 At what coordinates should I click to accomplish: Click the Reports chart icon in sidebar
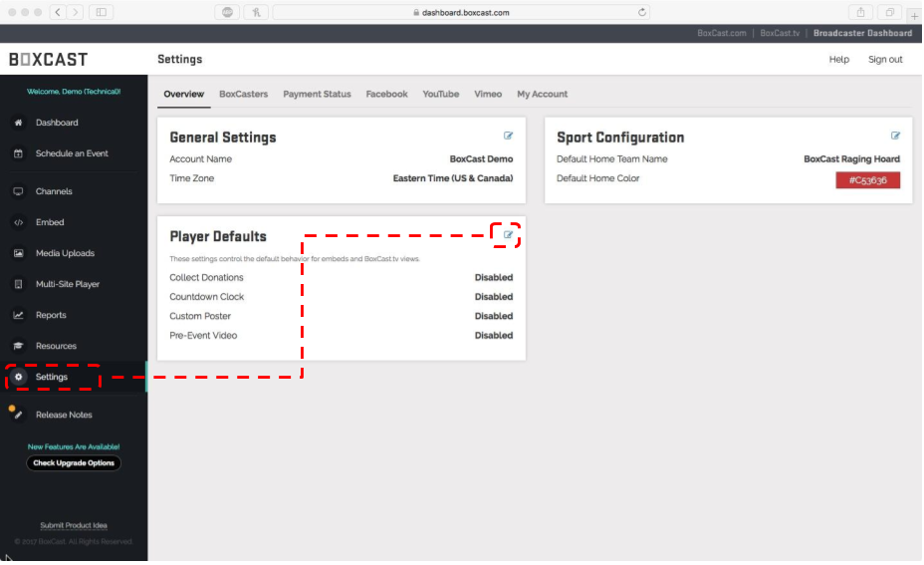tap(18, 315)
